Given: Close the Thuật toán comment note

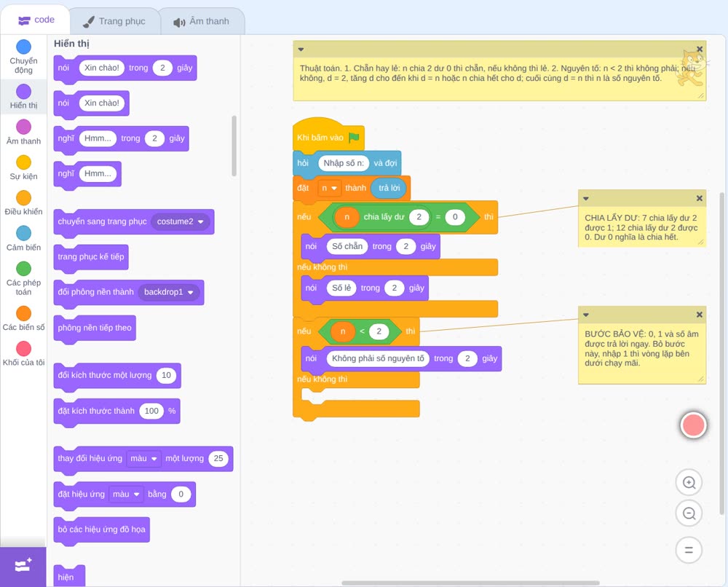Looking at the screenshot, I should (700, 50).
